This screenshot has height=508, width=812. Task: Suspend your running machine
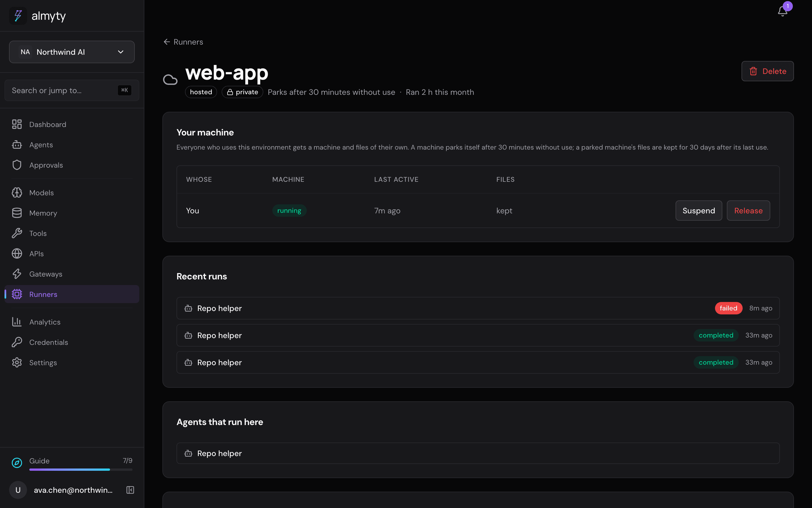(699, 211)
